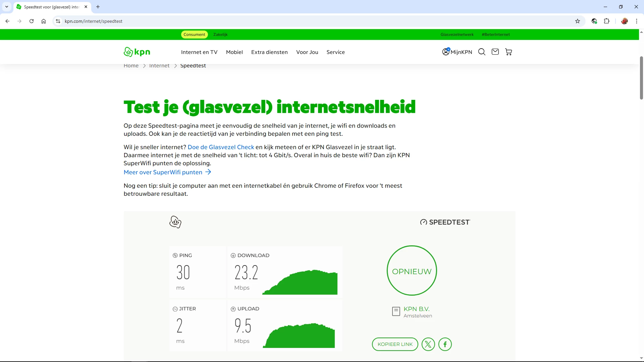644x362 pixels.
Task: Switch to the Zakelijk segment
Action: tap(220, 35)
